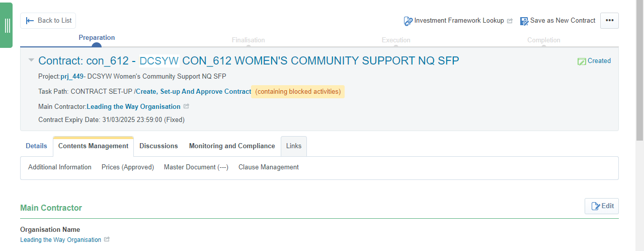Screen dimensions: 644x251
Task: Select Clause Management sub-menu item
Action: coord(269,167)
